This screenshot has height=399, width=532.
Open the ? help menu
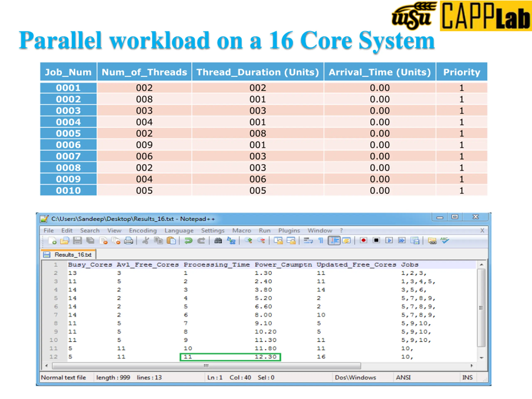(341, 230)
